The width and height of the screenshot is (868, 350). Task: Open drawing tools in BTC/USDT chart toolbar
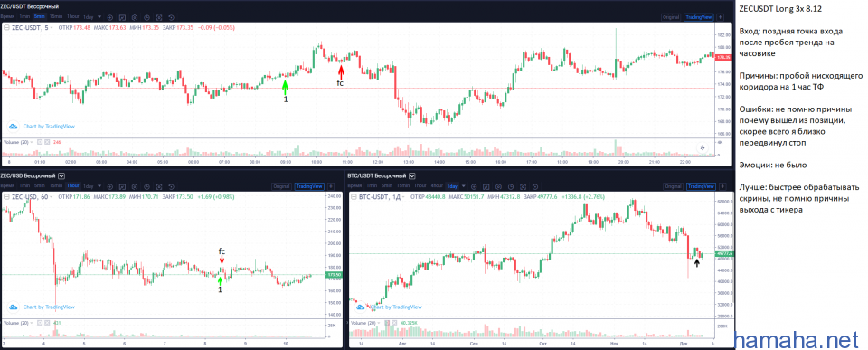click(486, 186)
